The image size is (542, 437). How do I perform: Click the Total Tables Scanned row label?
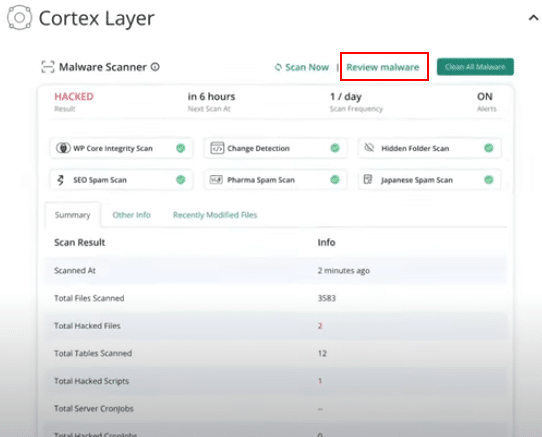93,353
